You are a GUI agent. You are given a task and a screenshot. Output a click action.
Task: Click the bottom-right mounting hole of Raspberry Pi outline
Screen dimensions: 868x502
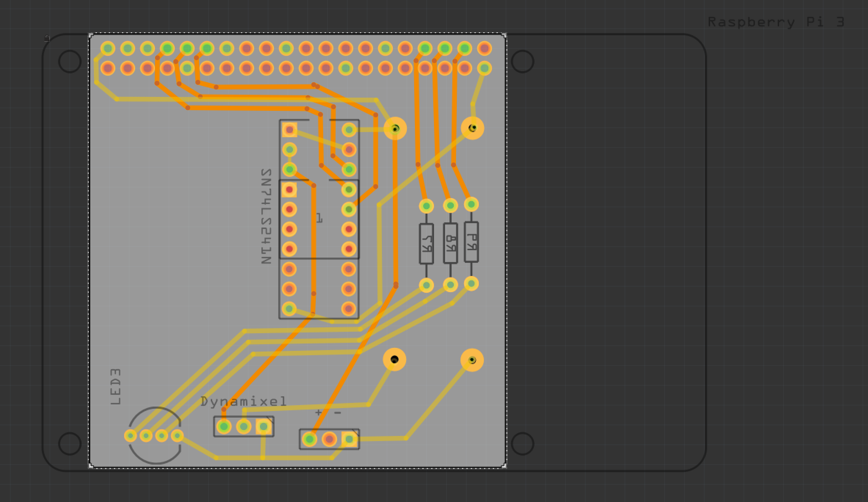[x=522, y=444]
